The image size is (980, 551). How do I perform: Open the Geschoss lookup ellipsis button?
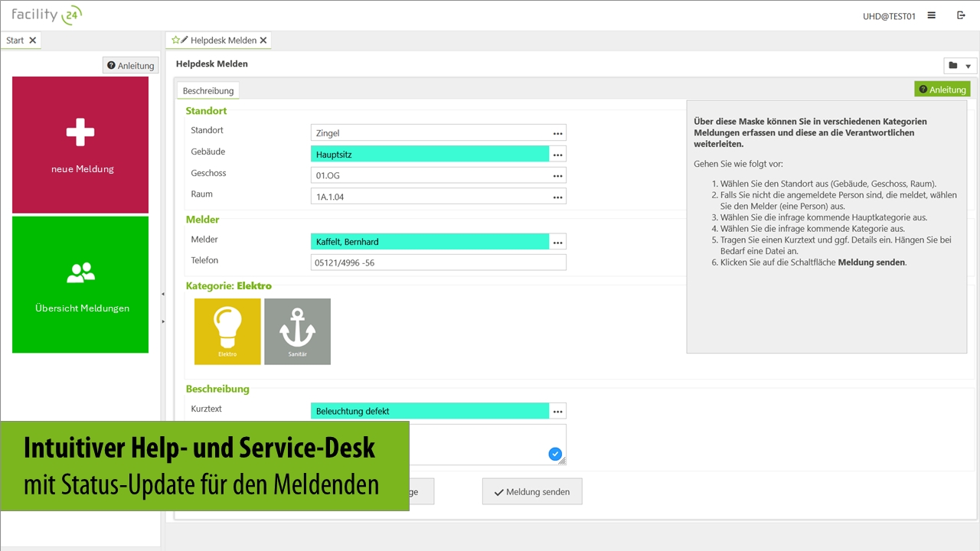558,175
